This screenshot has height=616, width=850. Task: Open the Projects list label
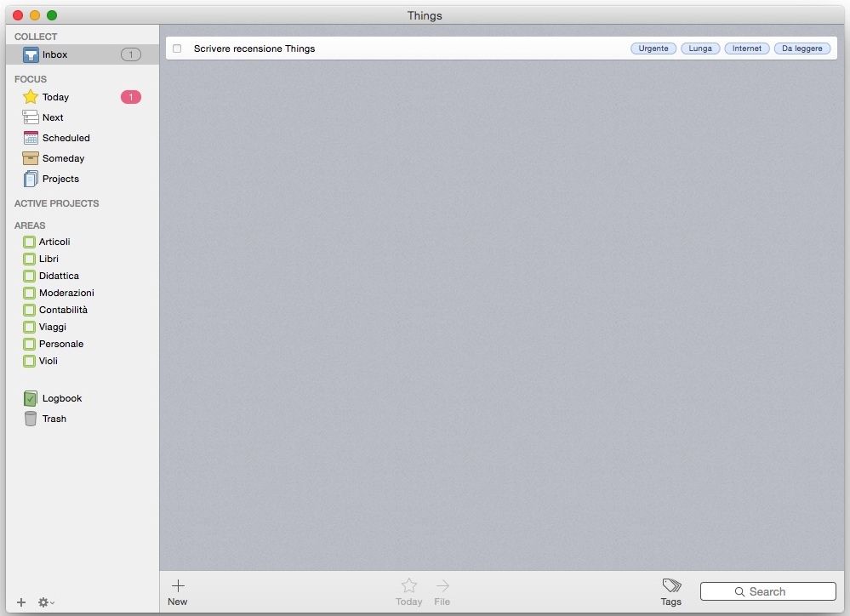point(60,179)
